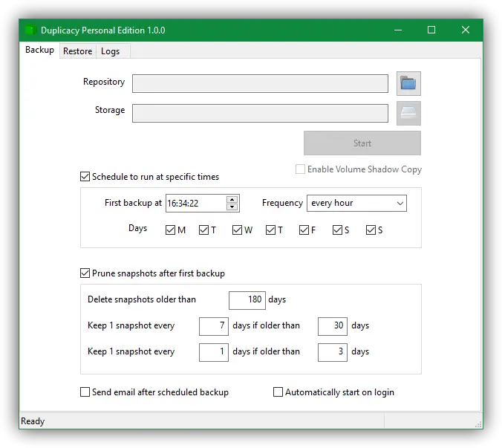This screenshot has height=448, width=502.
Task: Minimize the Duplicacy window
Action: pos(398,30)
